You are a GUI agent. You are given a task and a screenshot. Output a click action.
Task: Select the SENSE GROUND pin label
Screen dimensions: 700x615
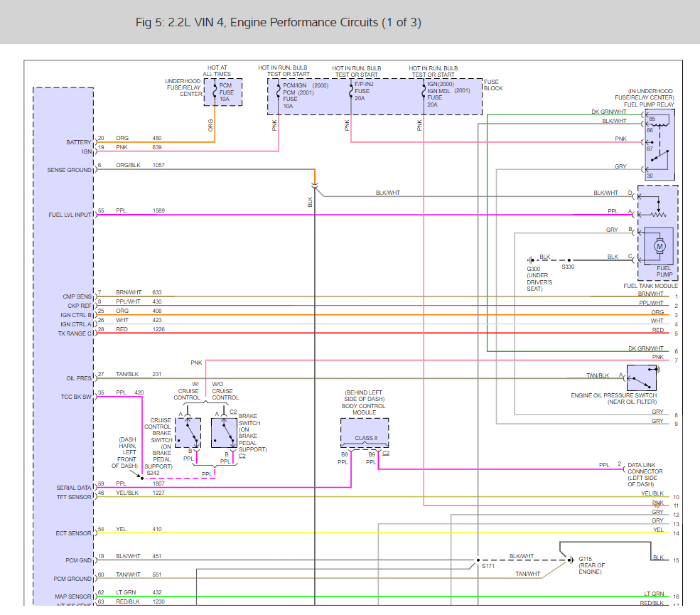(69, 170)
